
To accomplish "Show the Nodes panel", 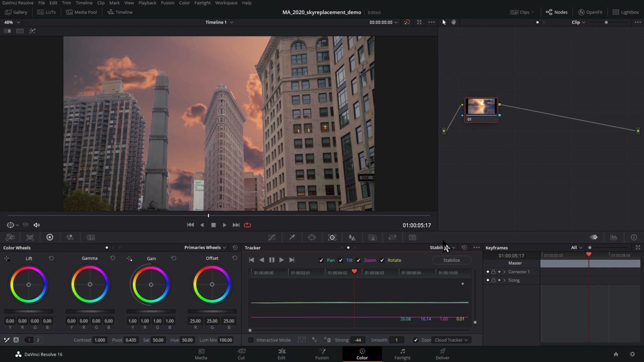I will click(556, 12).
